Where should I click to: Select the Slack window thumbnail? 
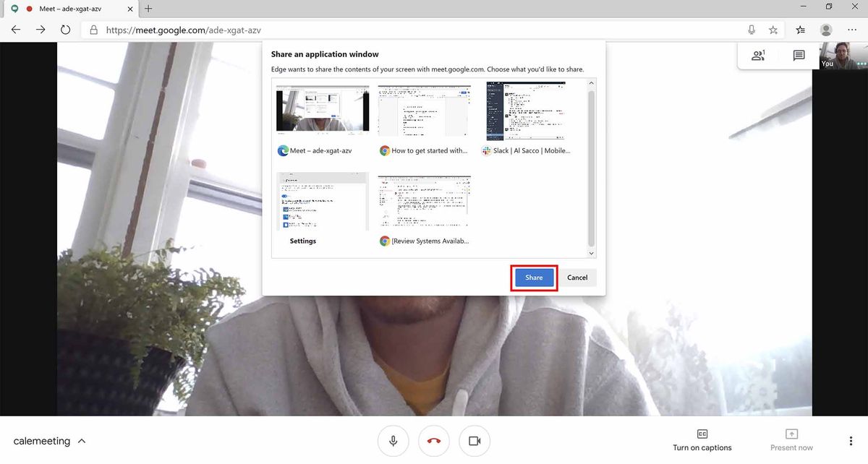(x=524, y=110)
